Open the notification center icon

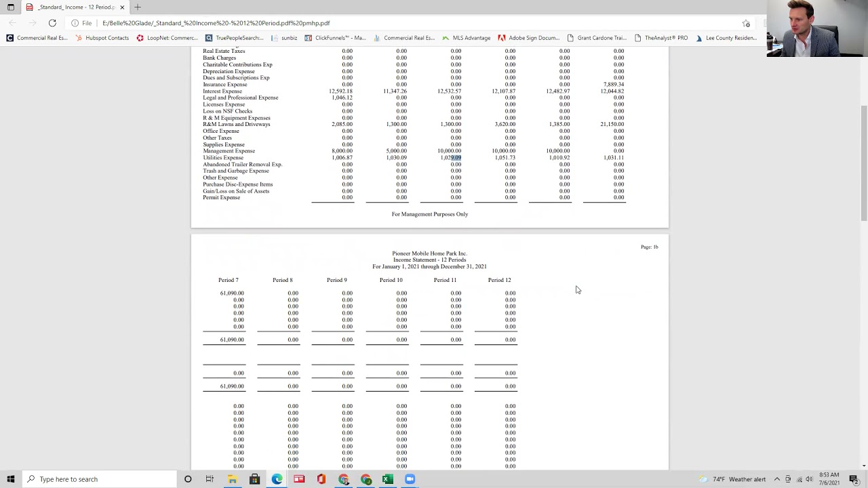point(854,479)
